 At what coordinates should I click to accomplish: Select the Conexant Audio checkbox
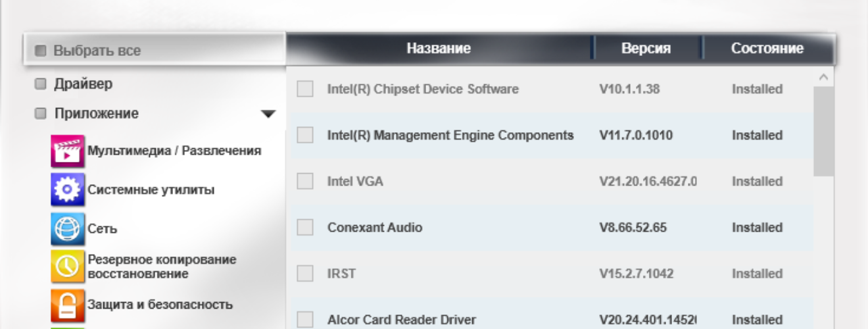click(304, 228)
